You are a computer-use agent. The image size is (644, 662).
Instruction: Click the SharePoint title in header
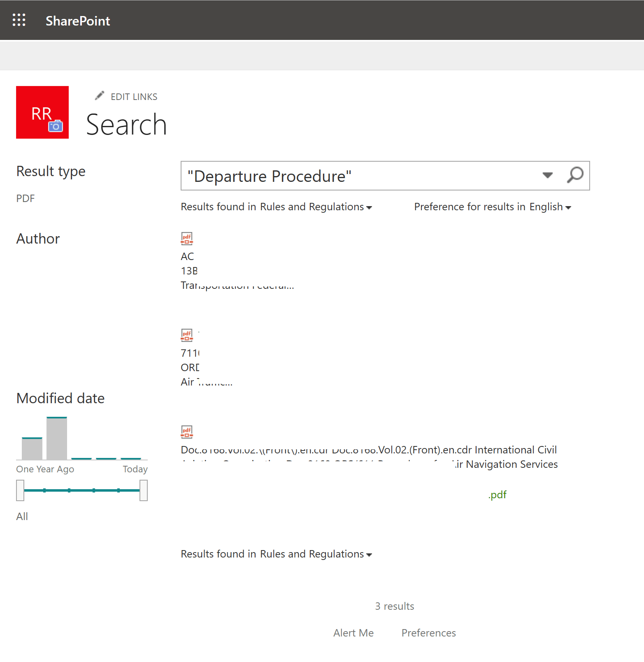point(78,21)
